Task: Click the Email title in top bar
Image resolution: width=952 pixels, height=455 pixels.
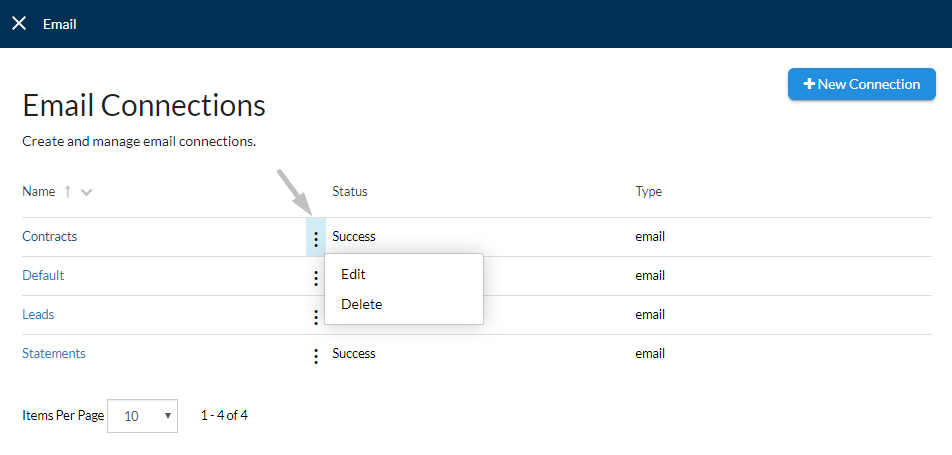Action: pos(60,24)
